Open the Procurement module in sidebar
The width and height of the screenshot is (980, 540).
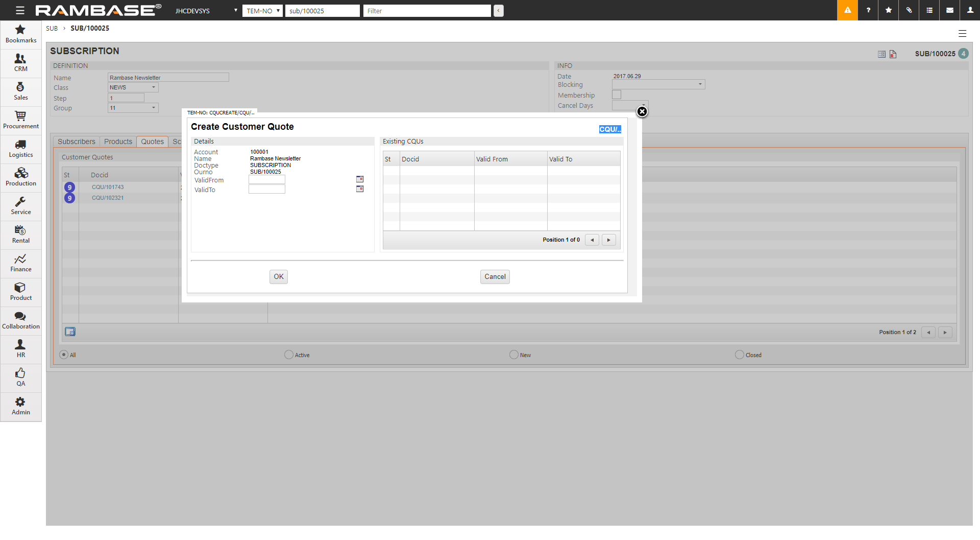tap(21, 121)
